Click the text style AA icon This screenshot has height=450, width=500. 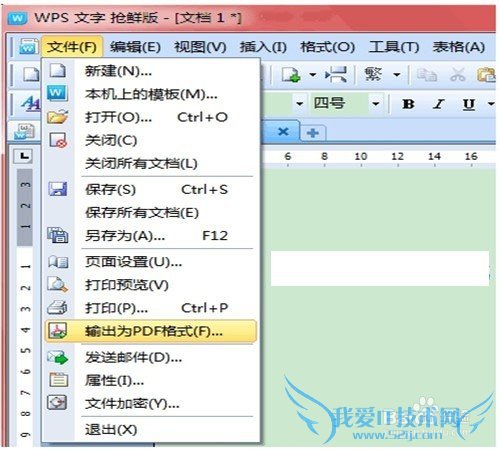click(x=31, y=103)
